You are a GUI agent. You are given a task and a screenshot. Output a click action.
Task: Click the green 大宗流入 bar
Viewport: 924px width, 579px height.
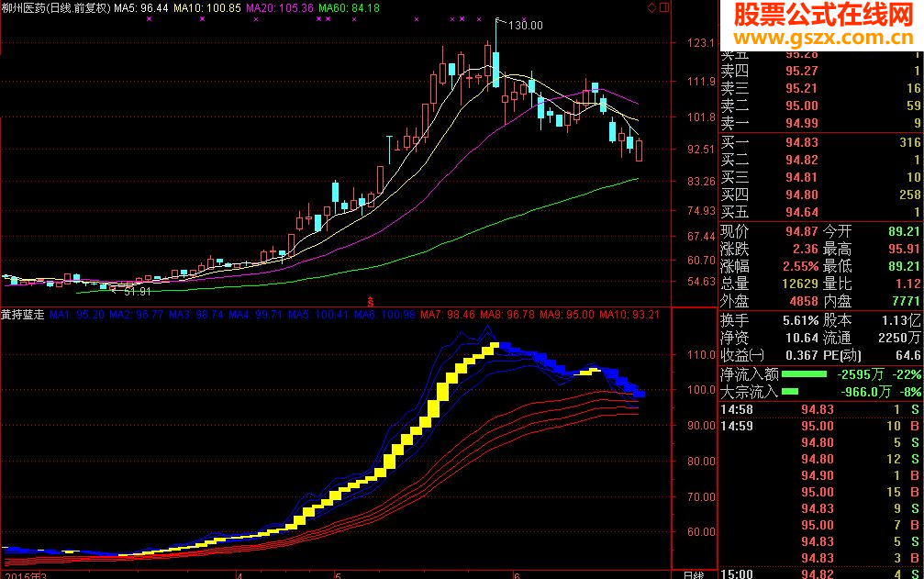coord(790,391)
